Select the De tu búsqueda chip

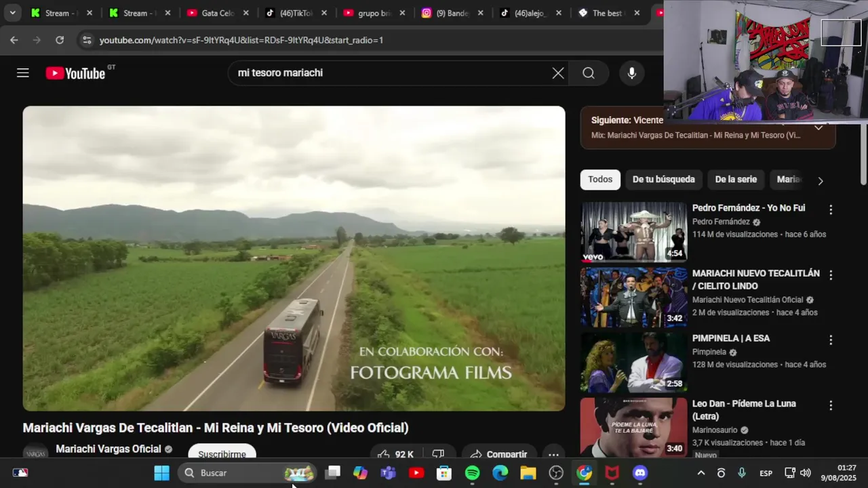tap(664, 180)
